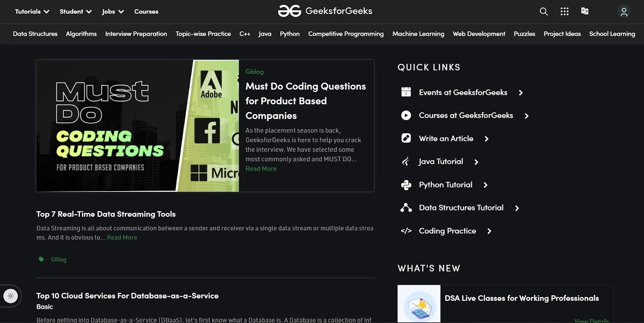Open Top 10 Cloud Services For Database-as-a-Service

[127, 296]
